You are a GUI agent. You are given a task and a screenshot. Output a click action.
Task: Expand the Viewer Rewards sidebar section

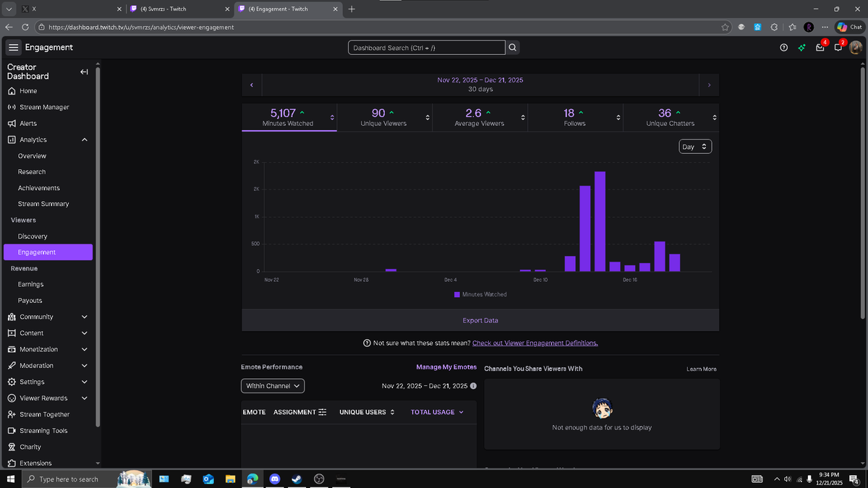point(85,398)
